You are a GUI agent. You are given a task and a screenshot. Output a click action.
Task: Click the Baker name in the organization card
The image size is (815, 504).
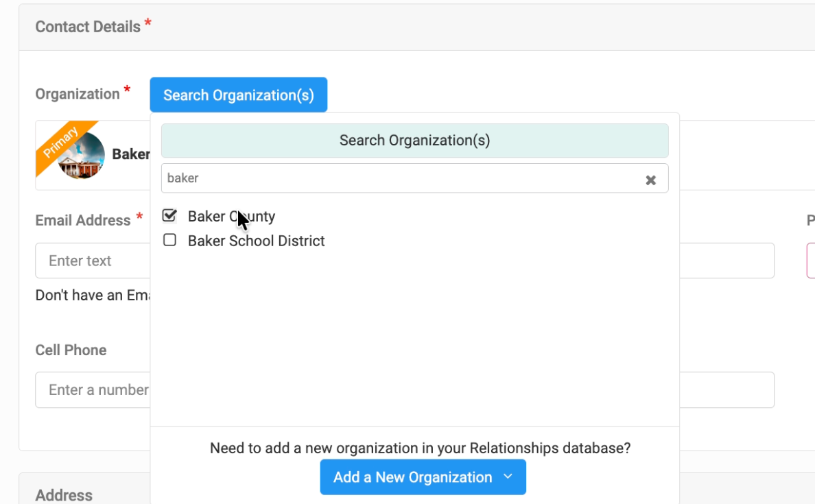[x=130, y=154]
